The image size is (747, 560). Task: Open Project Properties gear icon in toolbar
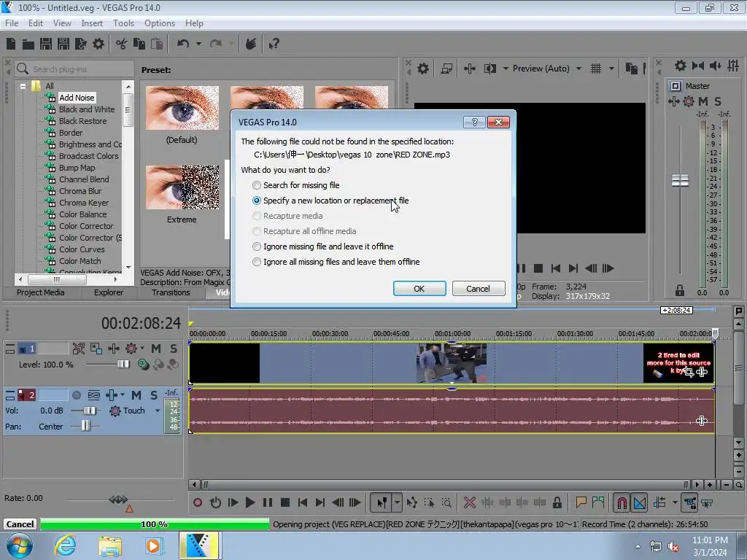click(98, 44)
